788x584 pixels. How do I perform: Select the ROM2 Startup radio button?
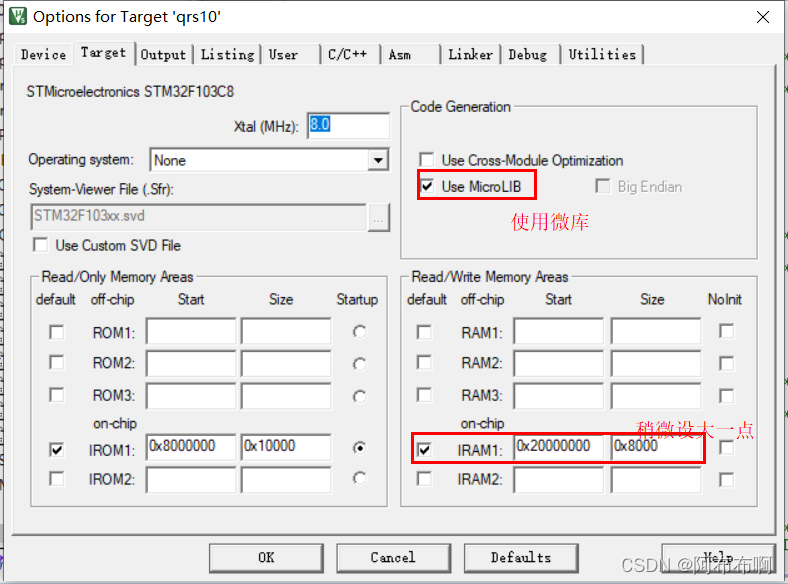(359, 364)
